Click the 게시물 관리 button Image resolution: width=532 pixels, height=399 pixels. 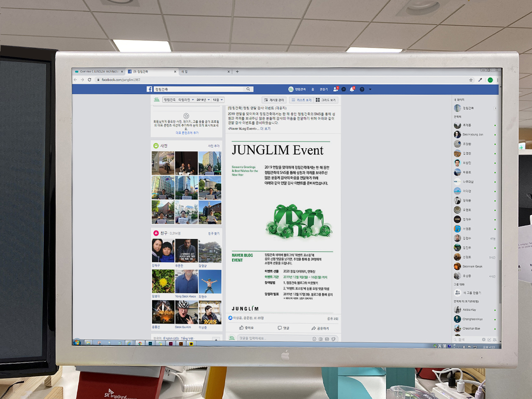(273, 100)
